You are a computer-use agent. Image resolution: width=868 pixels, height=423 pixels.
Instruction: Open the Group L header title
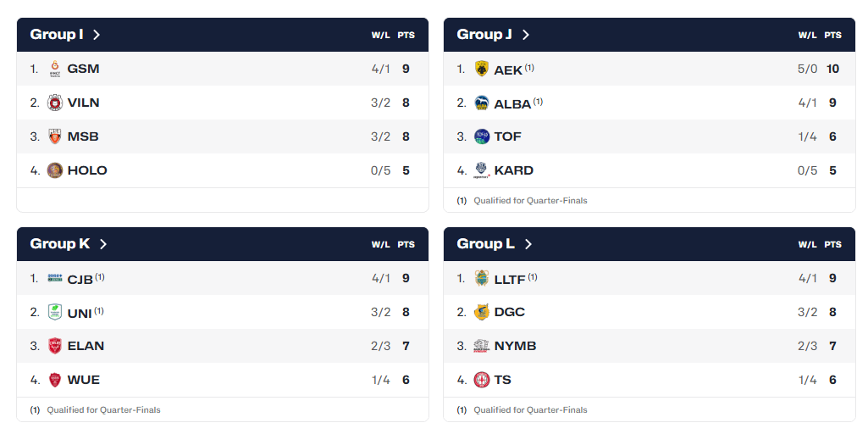tap(485, 244)
